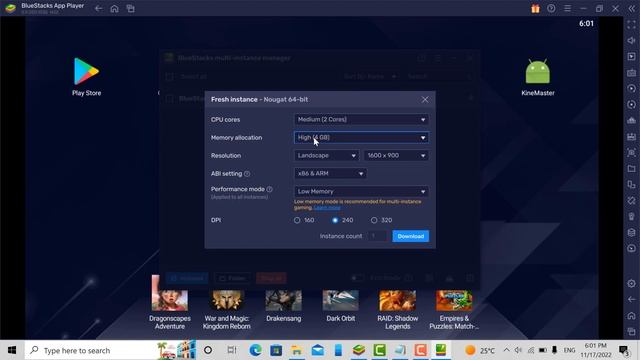Open Sort by dropdown in multi-instance manager
Viewport: 640px width, 360px height.
click(x=370, y=77)
